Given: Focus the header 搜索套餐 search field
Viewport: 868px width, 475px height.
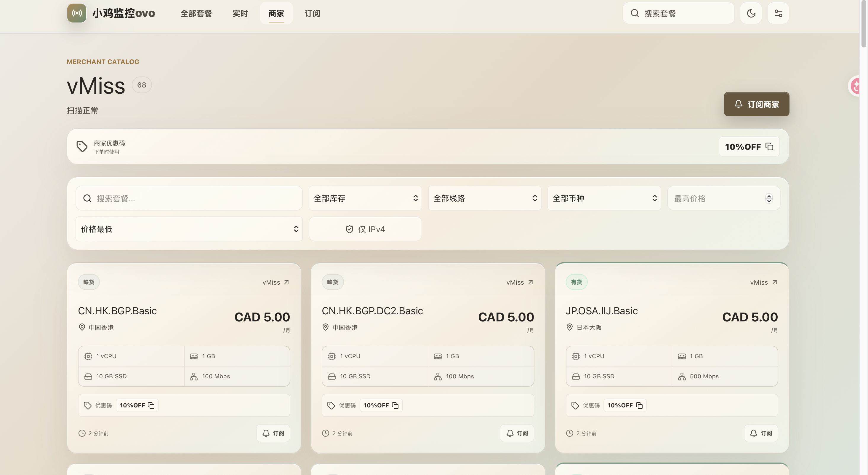Looking at the screenshot, I should 678,13.
